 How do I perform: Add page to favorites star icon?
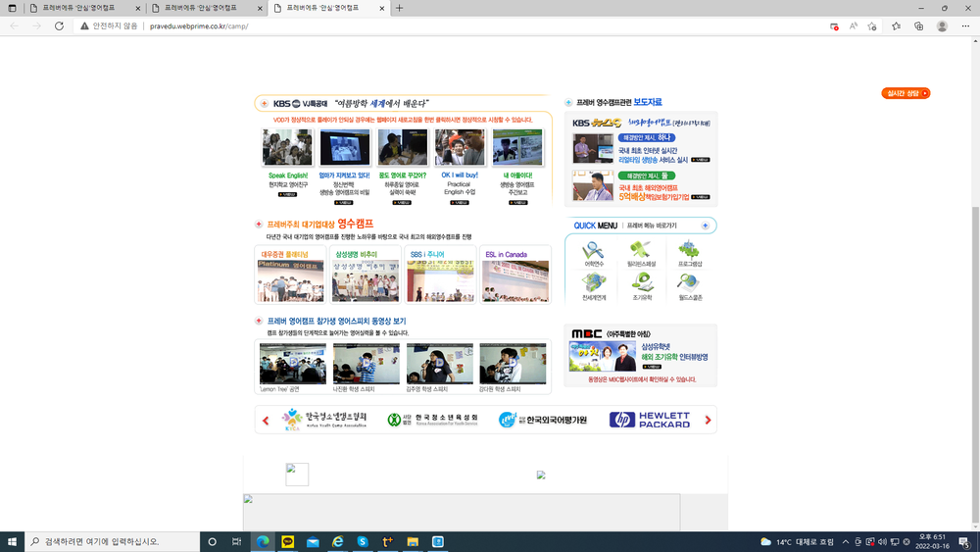tap(872, 26)
